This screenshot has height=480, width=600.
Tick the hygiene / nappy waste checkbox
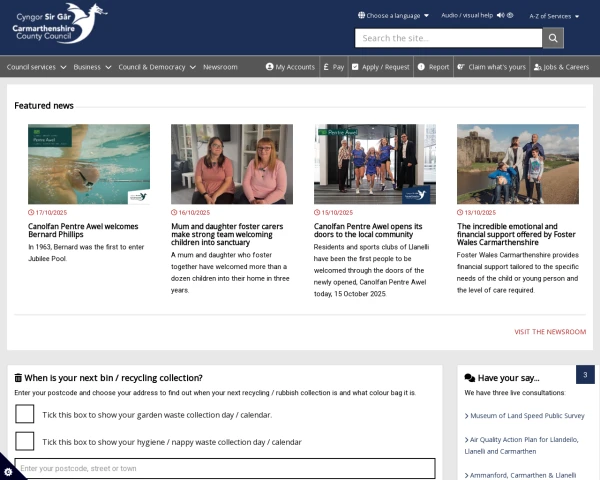pyautogui.click(x=25, y=441)
